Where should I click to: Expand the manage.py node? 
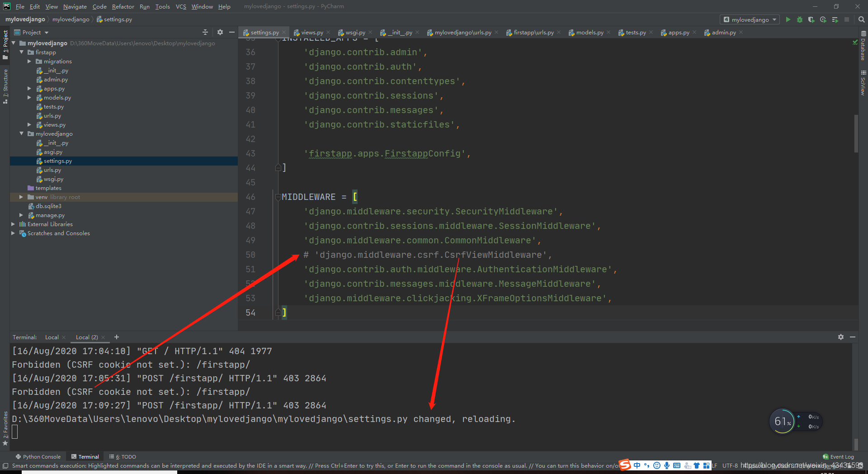pos(21,215)
